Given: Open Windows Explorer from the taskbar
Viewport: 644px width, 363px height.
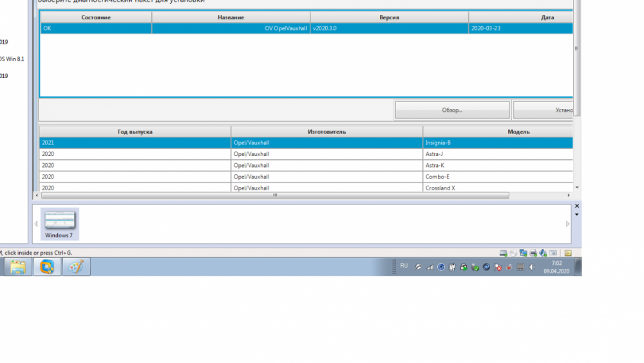Looking at the screenshot, I should [17, 267].
